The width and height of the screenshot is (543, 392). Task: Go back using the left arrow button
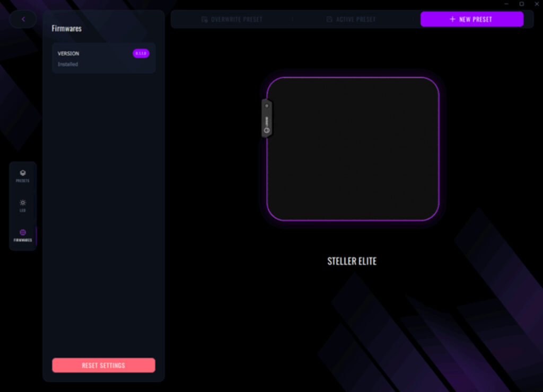click(x=23, y=19)
